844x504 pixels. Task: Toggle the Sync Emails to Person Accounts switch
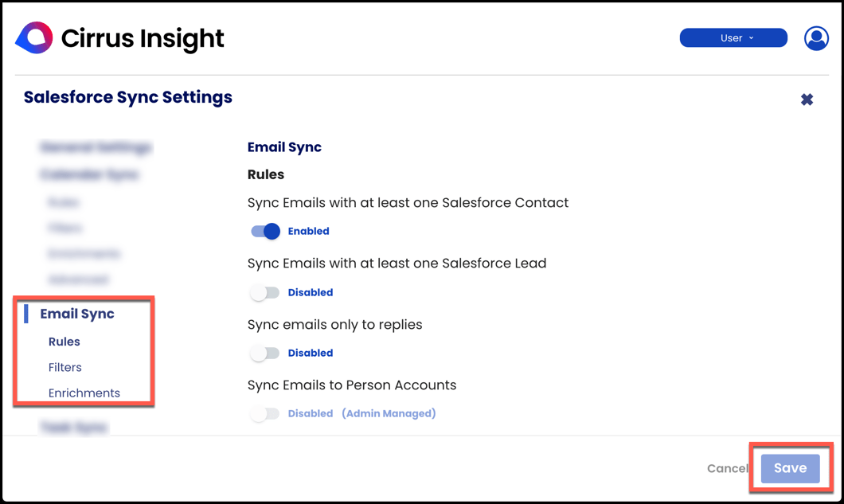click(x=264, y=413)
